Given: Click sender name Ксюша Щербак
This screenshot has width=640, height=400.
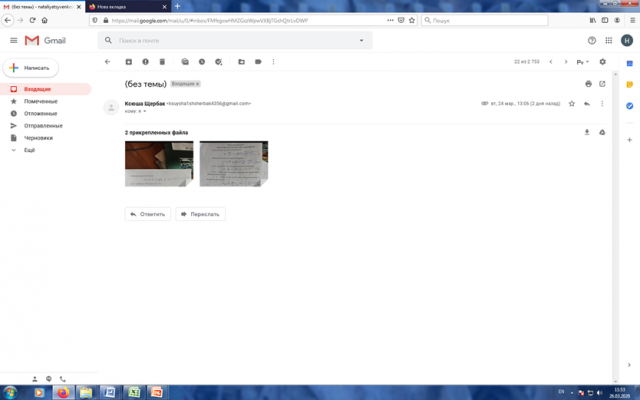Looking at the screenshot, I should tap(144, 104).
